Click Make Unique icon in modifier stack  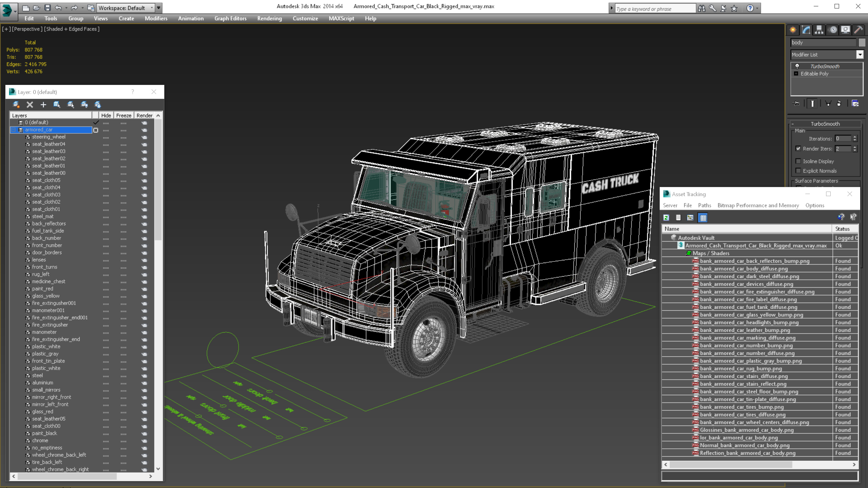[828, 103]
